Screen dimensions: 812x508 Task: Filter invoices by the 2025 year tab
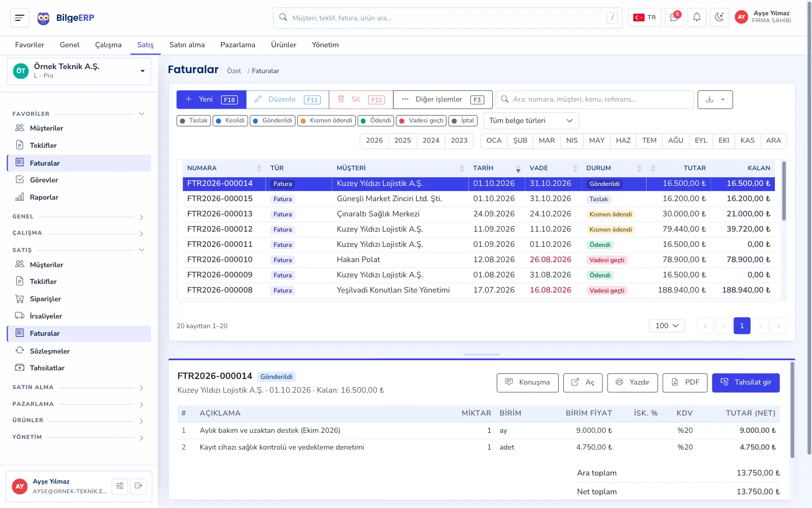(x=402, y=141)
